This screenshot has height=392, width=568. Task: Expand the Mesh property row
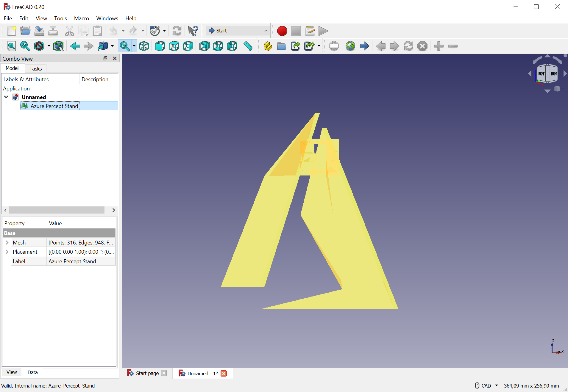7,242
